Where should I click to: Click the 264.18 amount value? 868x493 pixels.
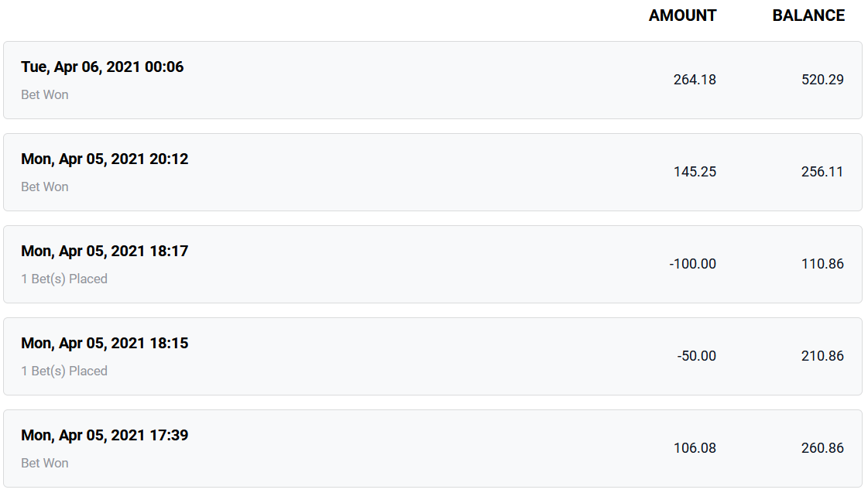pos(695,80)
